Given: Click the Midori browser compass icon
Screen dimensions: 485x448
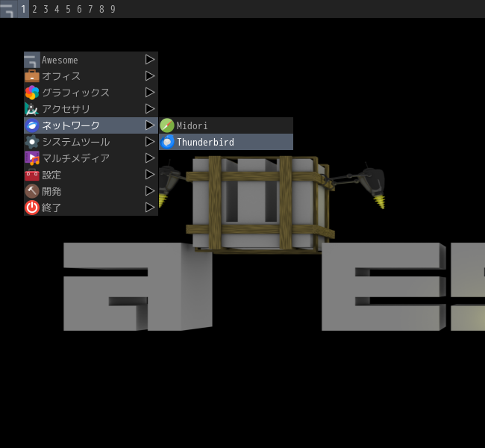Looking at the screenshot, I should click(x=167, y=125).
